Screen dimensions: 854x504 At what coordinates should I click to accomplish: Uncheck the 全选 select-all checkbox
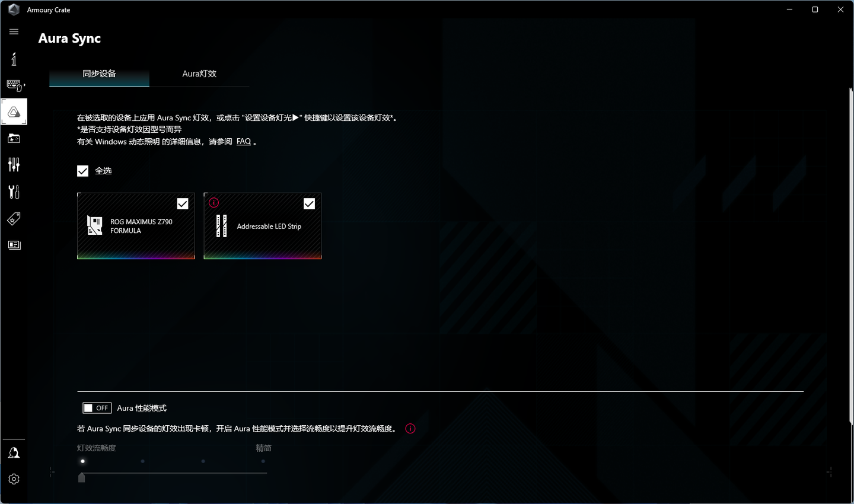point(82,171)
